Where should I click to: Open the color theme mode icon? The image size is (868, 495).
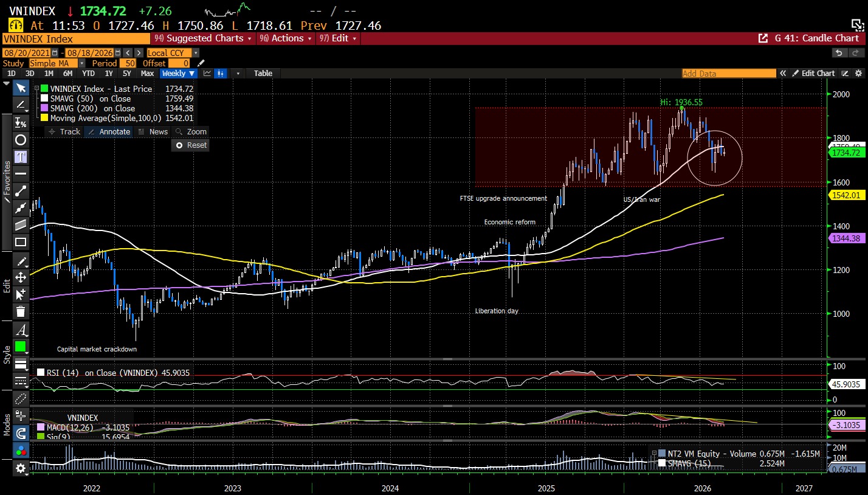[21, 451]
